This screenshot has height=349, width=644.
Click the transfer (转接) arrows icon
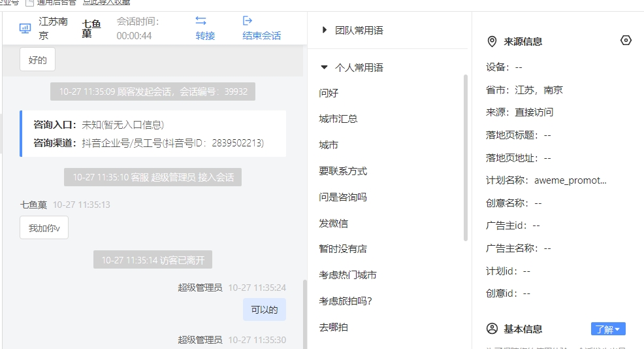click(201, 20)
